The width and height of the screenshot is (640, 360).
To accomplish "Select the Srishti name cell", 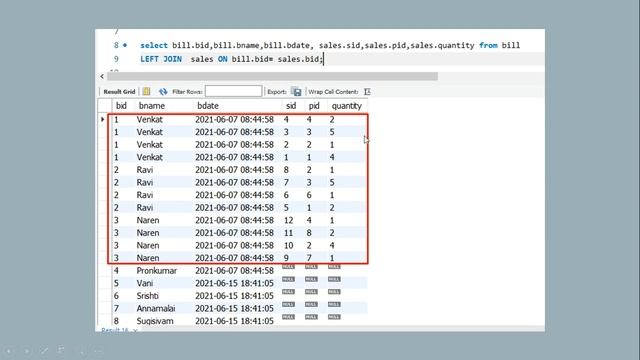I will point(148,296).
